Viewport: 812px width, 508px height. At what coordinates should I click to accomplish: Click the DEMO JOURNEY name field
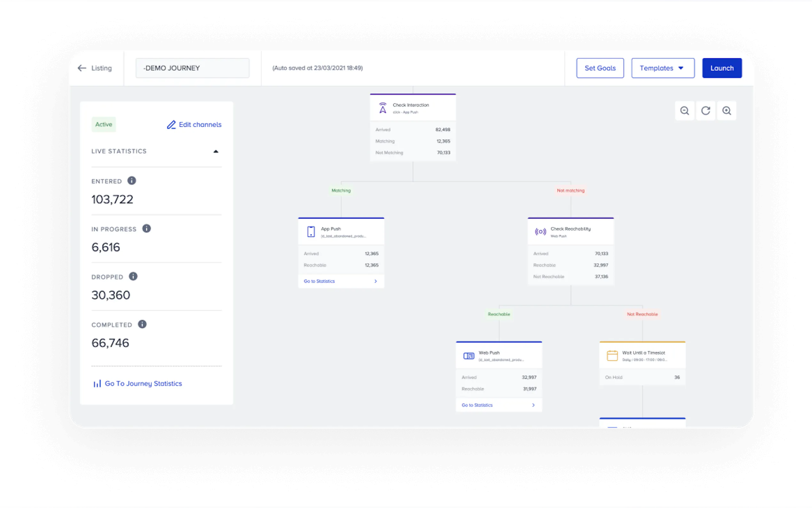[192, 68]
